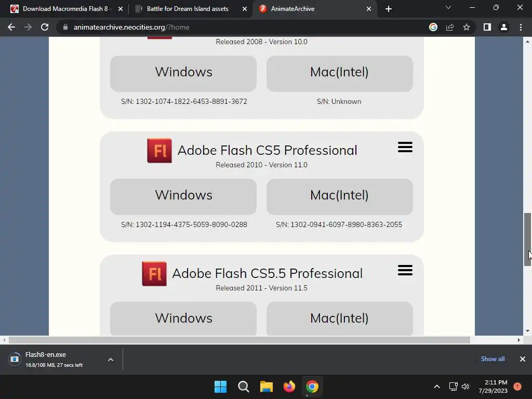
Task: Click the Flash CS5.5 Professional Fl logo
Action: click(154, 274)
